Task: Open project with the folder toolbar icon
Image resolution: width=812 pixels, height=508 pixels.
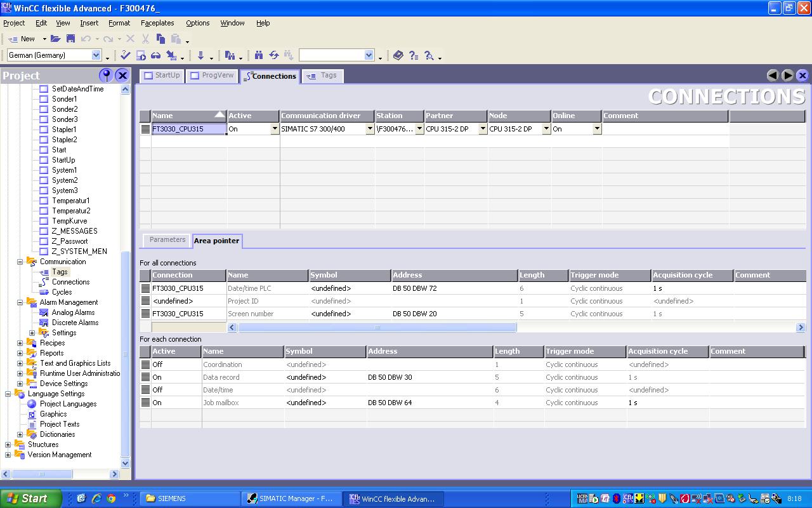Action: 56,39
